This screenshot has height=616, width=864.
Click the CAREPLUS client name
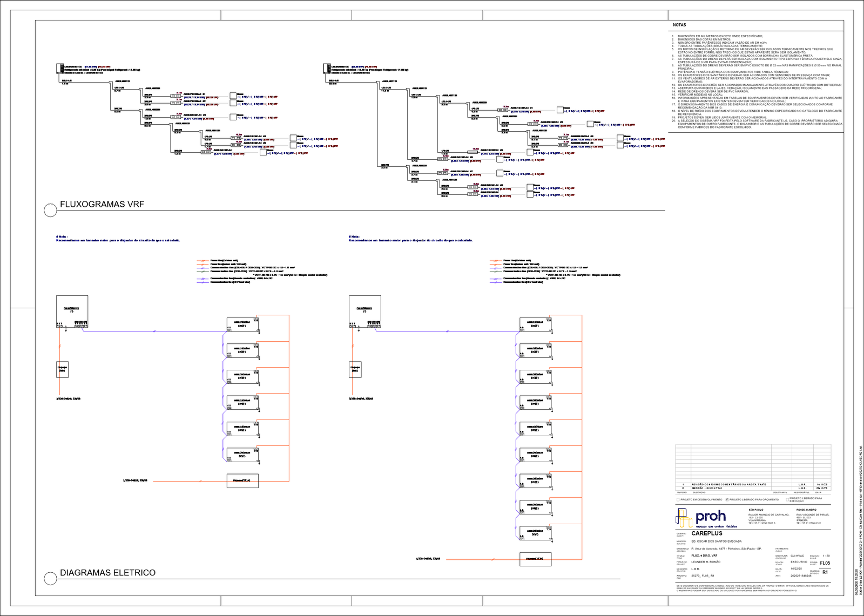click(707, 533)
